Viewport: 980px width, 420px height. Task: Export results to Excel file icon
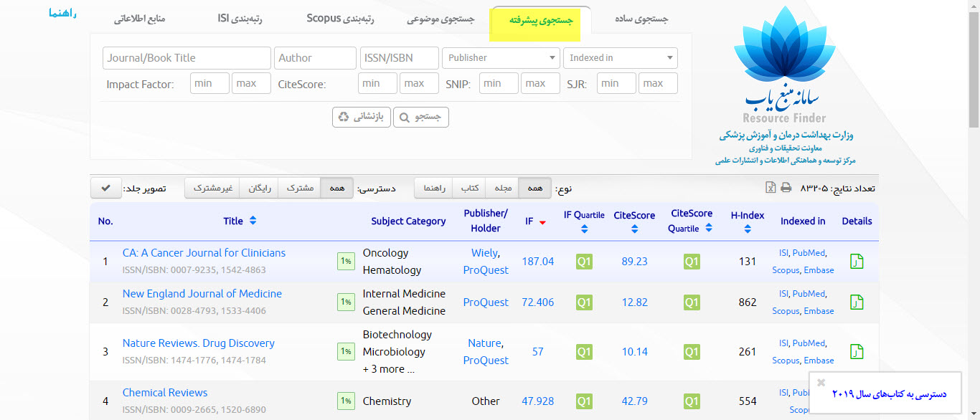[770, 188]
